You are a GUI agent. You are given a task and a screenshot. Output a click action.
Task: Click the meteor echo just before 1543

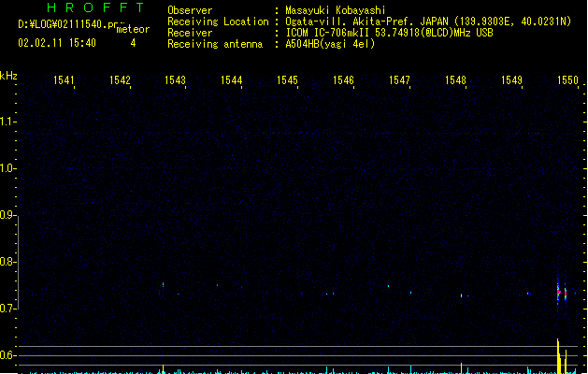[163, 285]
